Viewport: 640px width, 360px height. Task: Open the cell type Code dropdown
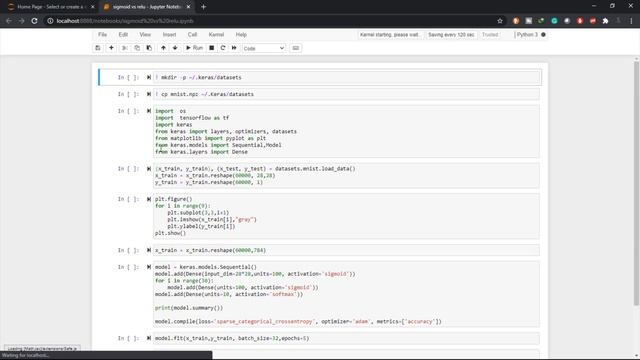click(264, 48)
